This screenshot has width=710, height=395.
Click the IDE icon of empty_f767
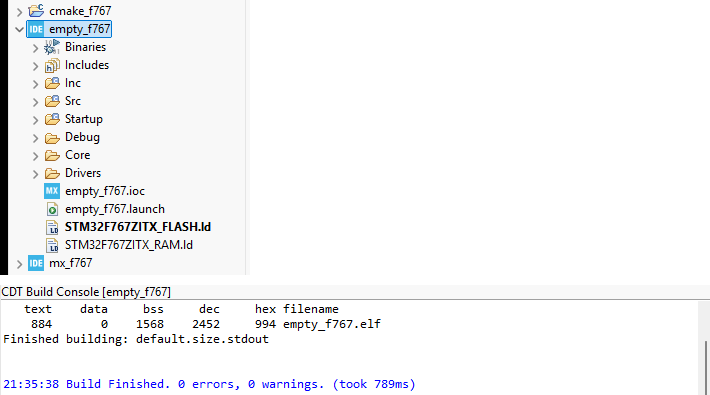pyautogui.click(x=36, y=29)
